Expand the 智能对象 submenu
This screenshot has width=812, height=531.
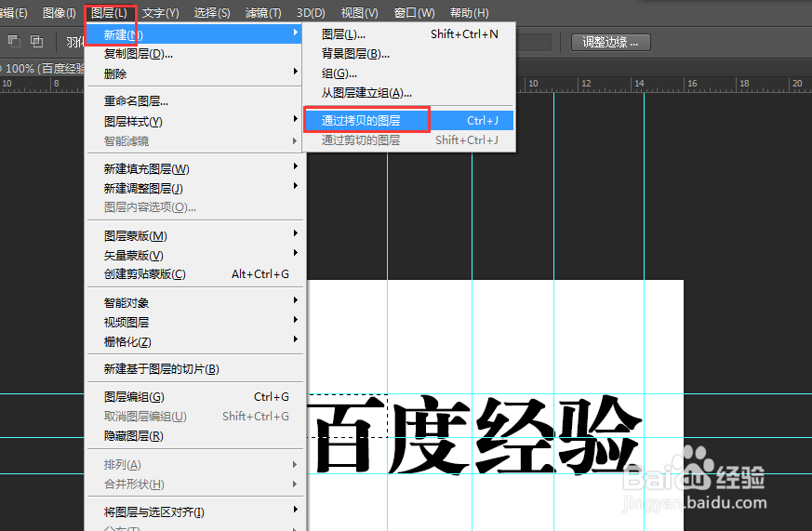click(x=194, y=303)
